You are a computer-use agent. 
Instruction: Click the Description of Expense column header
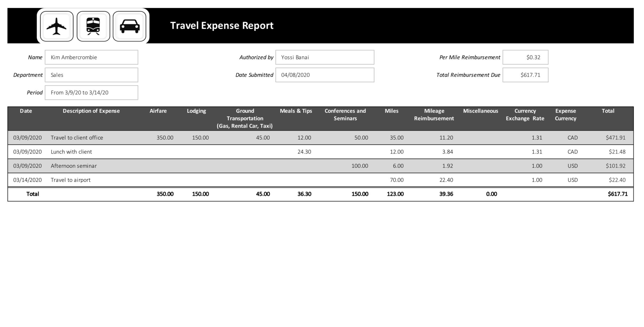[x=91, y=111]
